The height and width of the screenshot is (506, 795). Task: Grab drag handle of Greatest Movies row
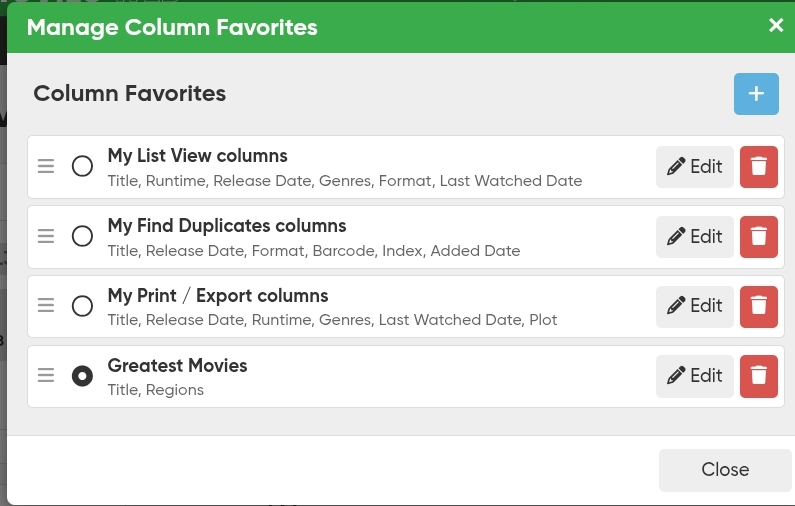[x=46, y=376]
